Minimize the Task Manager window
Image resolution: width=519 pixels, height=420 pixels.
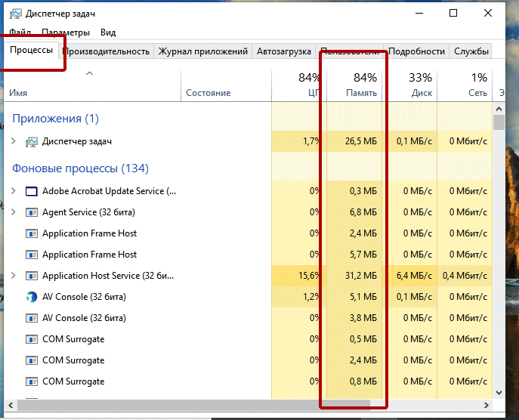(419, 14)
